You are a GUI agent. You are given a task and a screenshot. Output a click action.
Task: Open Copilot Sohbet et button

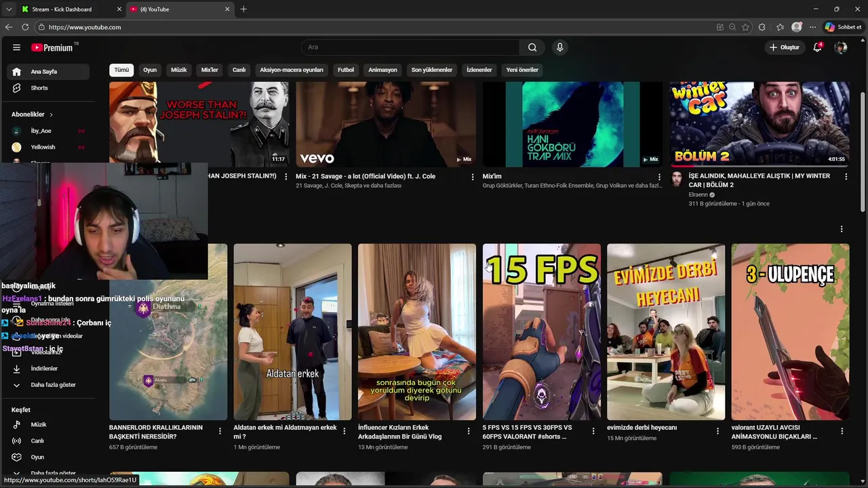pos(843,27)
